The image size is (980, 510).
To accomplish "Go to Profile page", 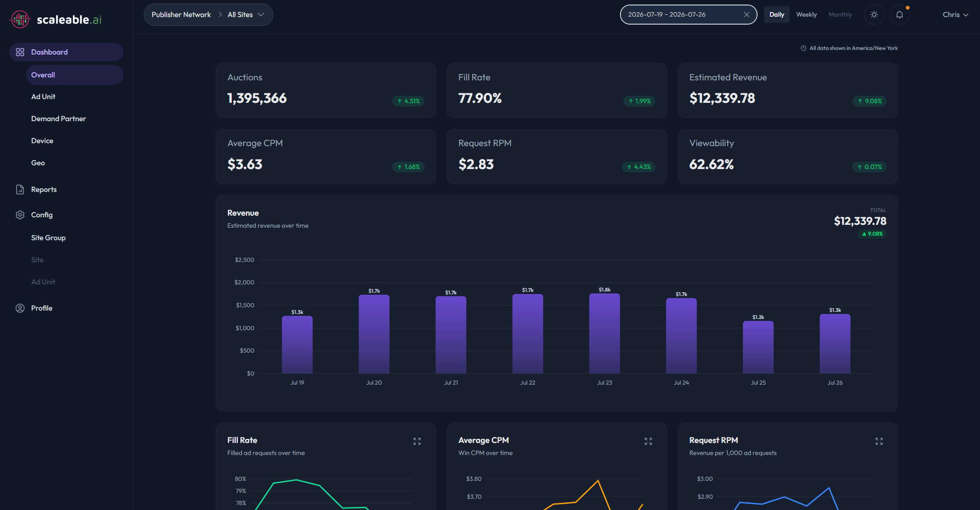I will pyautogui.click(x=42, y=308).
